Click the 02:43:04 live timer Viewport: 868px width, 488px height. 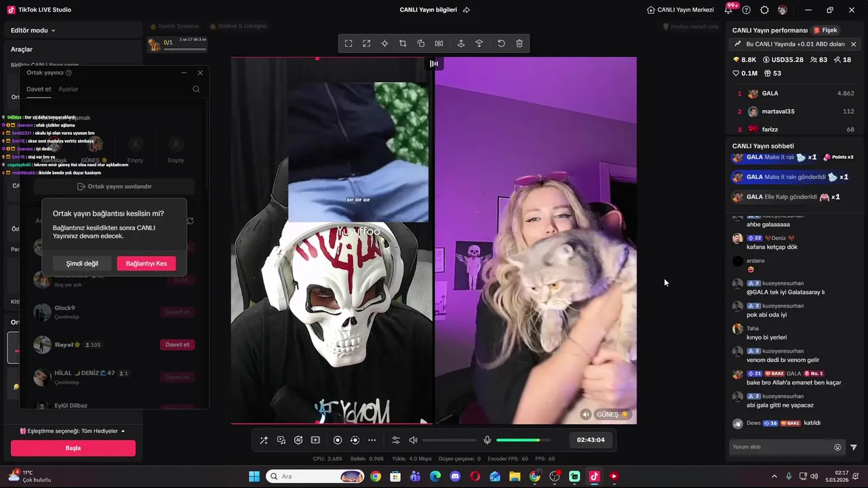click(591, 440)
